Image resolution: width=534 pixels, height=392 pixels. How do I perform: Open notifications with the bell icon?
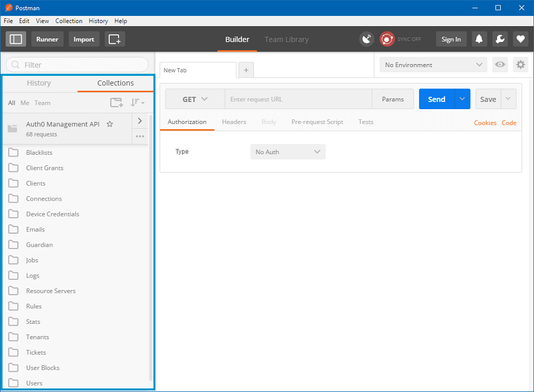479,39
